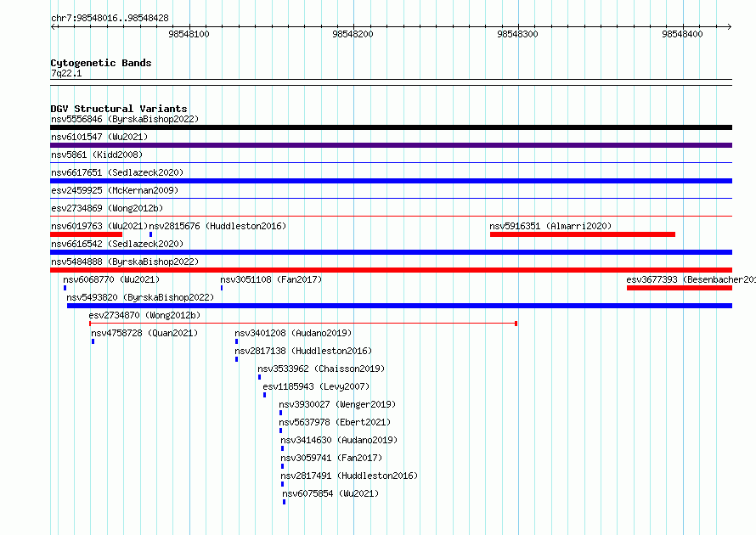Viewport: 756px width, 535px height.
Task: Open the esv2734870 (Wong2012b) label
Action: tap(144, 315)
